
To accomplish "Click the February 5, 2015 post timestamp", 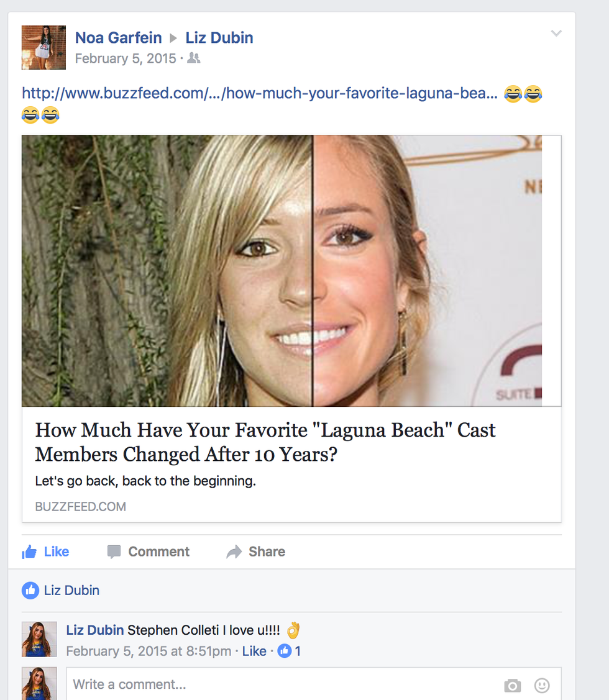I will click(126, 58).
